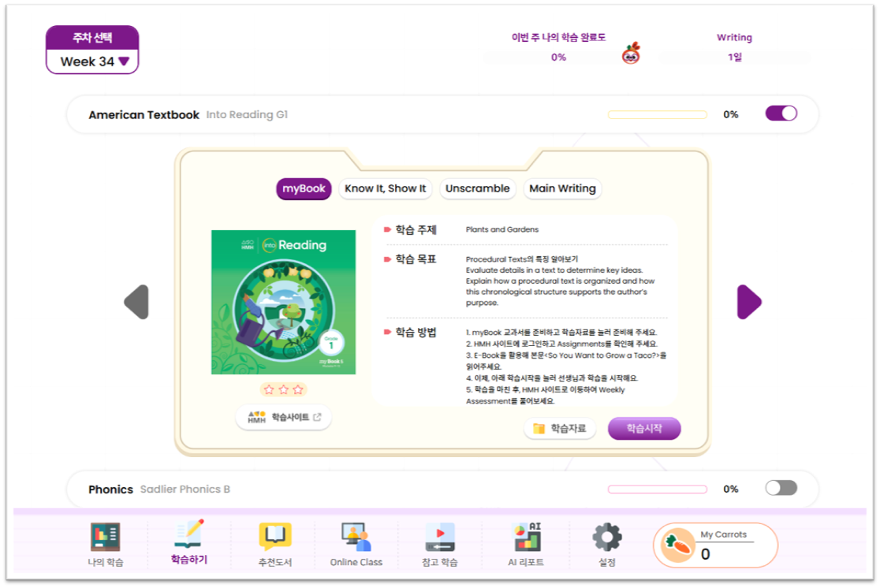Click the external link icon beside 학습사이트
Screen dimensions: 880x588
[317, 417]
